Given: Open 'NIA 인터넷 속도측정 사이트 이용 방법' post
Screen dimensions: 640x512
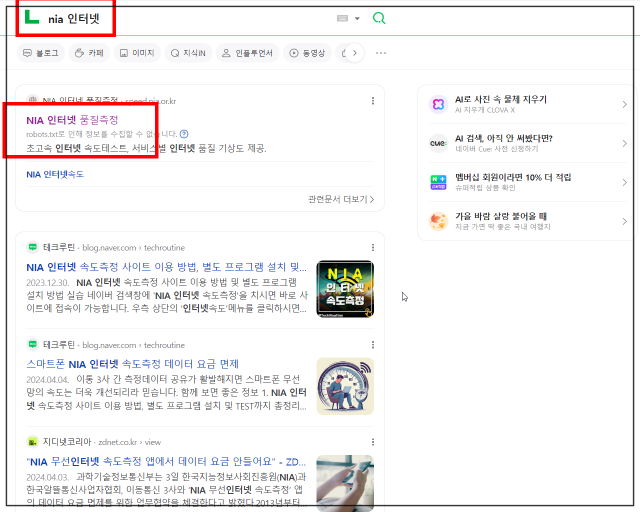Looking at the screenshot, I should coord(167,267).
